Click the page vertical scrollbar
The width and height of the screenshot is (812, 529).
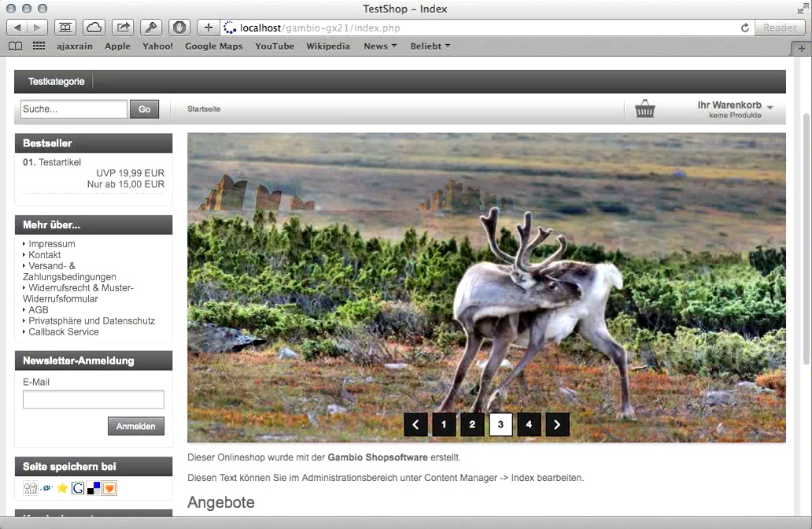pyautogui.click(x=806, y=239)
